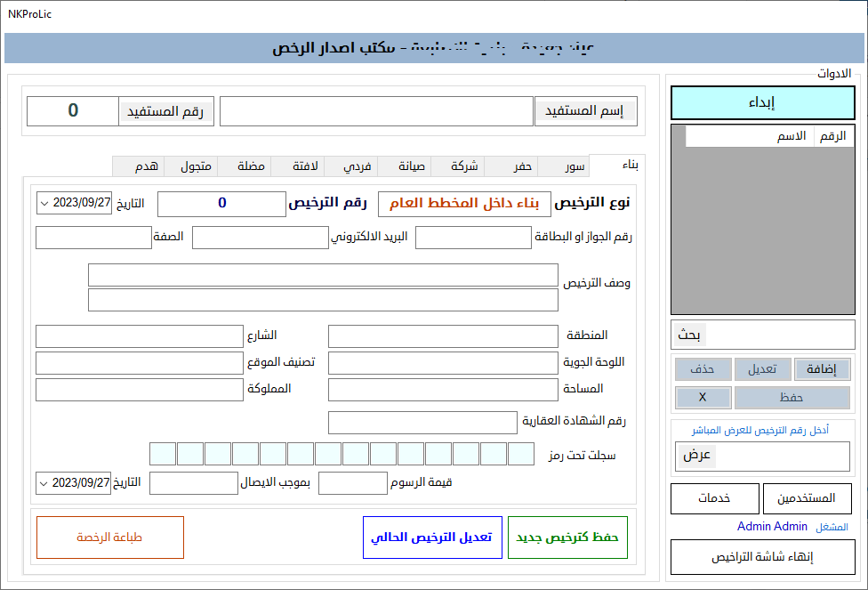The image size is (868, 590).
Task: Switch to the حفر tab
Action: pos(511,166)
